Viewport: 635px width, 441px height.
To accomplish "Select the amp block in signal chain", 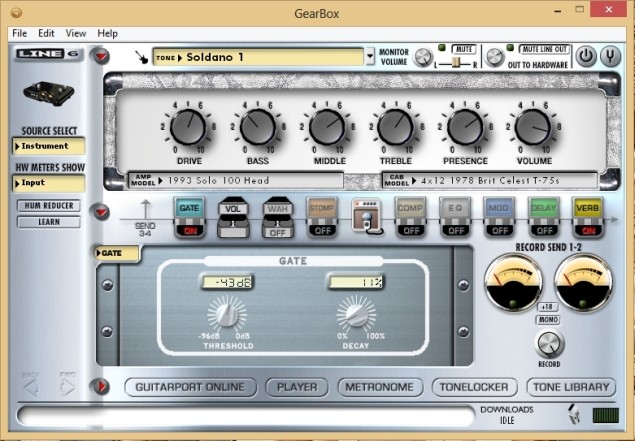I will pyautogui.click(x=367, y=216).
